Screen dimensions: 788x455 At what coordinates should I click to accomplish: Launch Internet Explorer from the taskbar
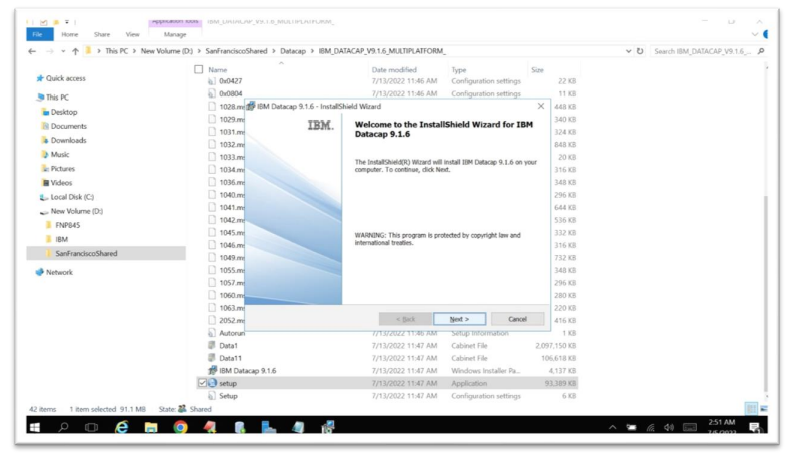point(121,427)
